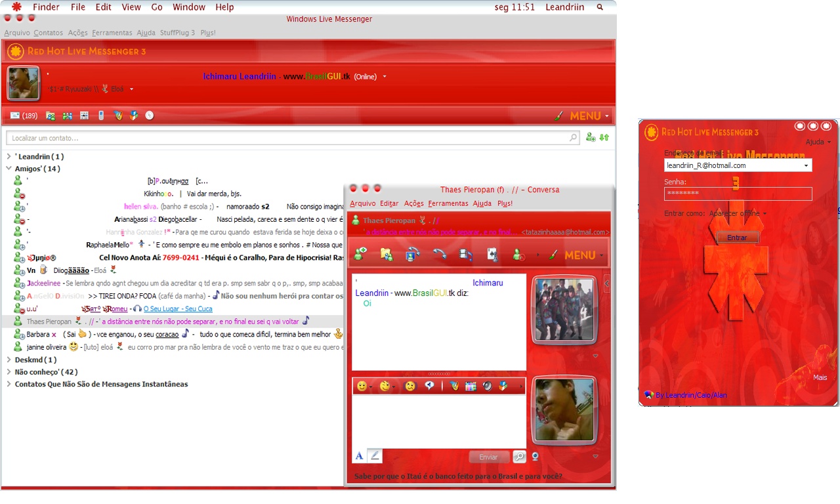Open the smiley emoticon picker
This screenshot has width=840, height=504.
pyautogui.click(x=362, y=386)
